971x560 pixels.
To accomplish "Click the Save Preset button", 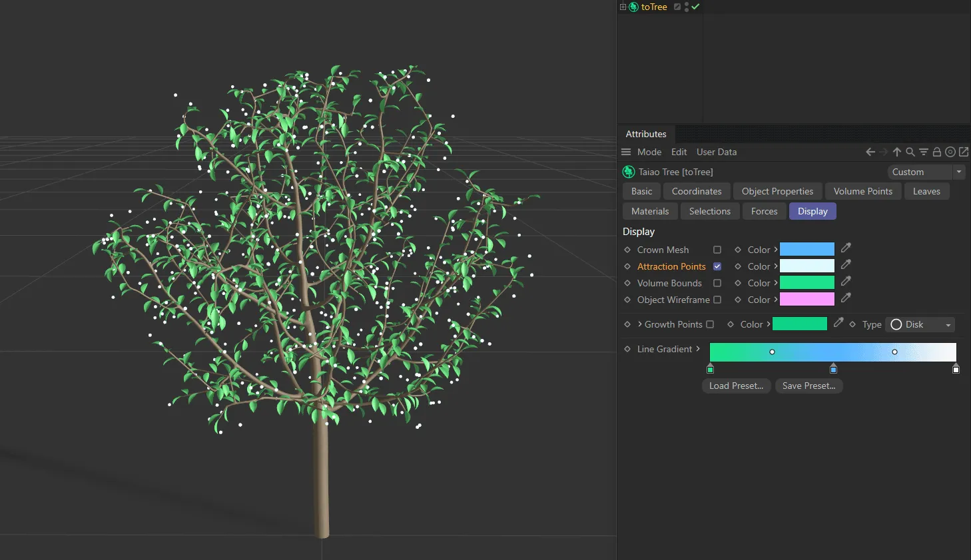I will click(809, 386).
